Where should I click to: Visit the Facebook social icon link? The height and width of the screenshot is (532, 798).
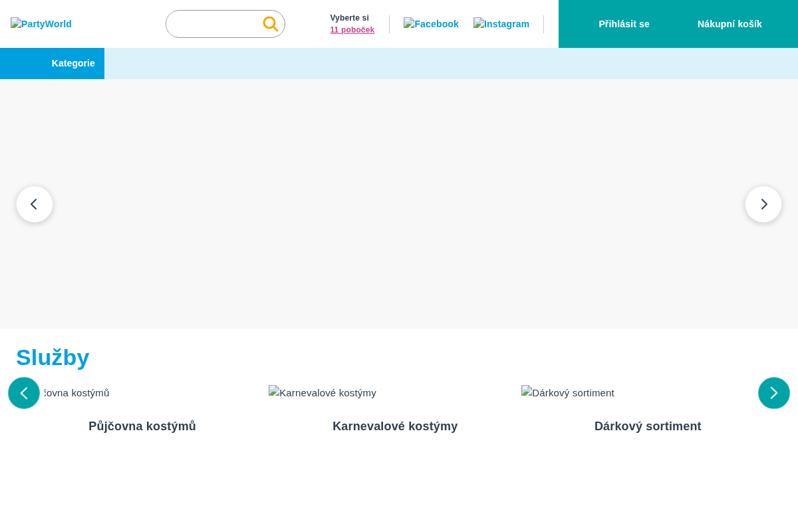[x=431, y=24]
